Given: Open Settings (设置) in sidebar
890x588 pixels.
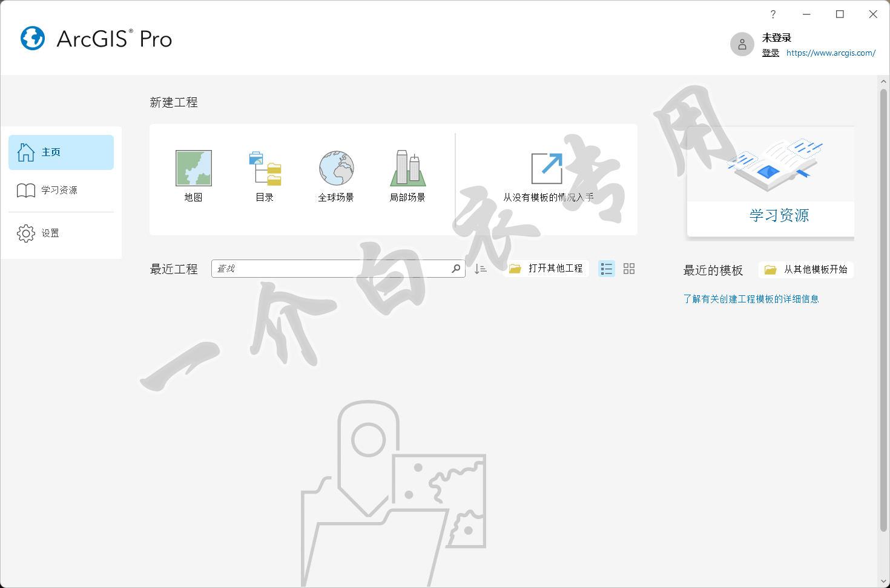Looking at the screenshot, I should coord(61,233).
